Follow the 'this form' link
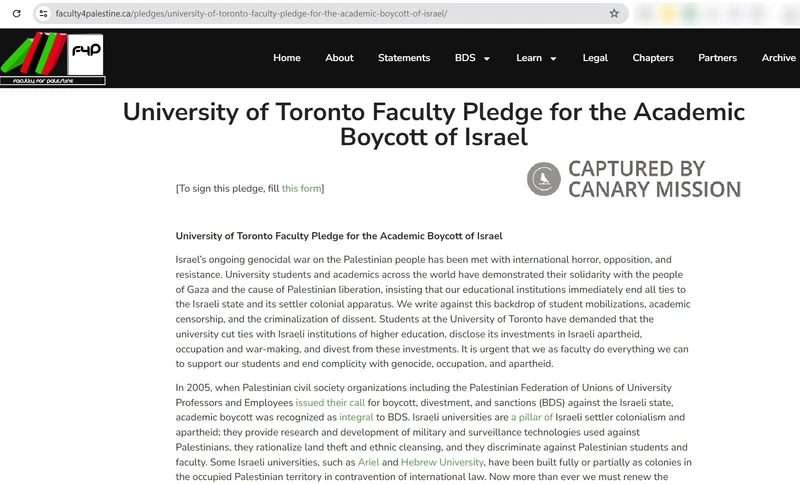800x484 pixels. point(302,189)
